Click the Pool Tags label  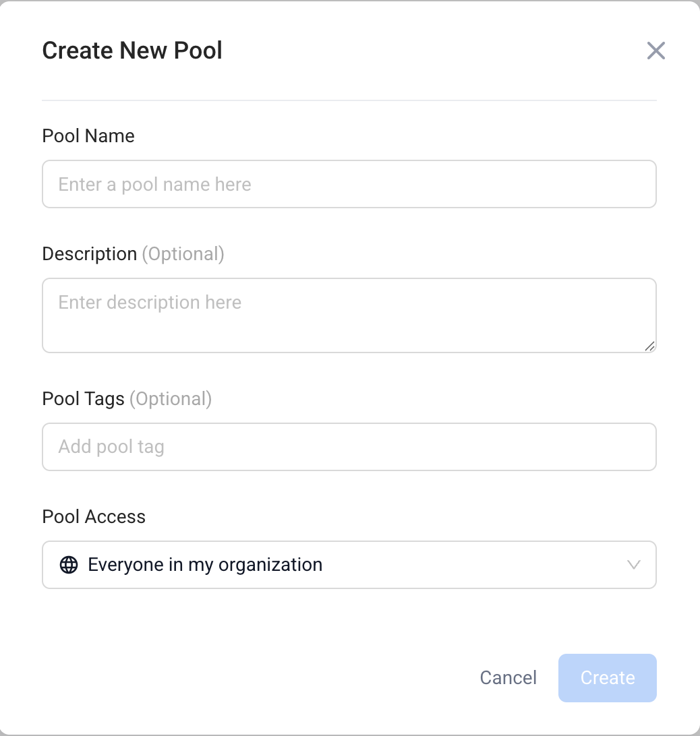(x=83, y=399)
